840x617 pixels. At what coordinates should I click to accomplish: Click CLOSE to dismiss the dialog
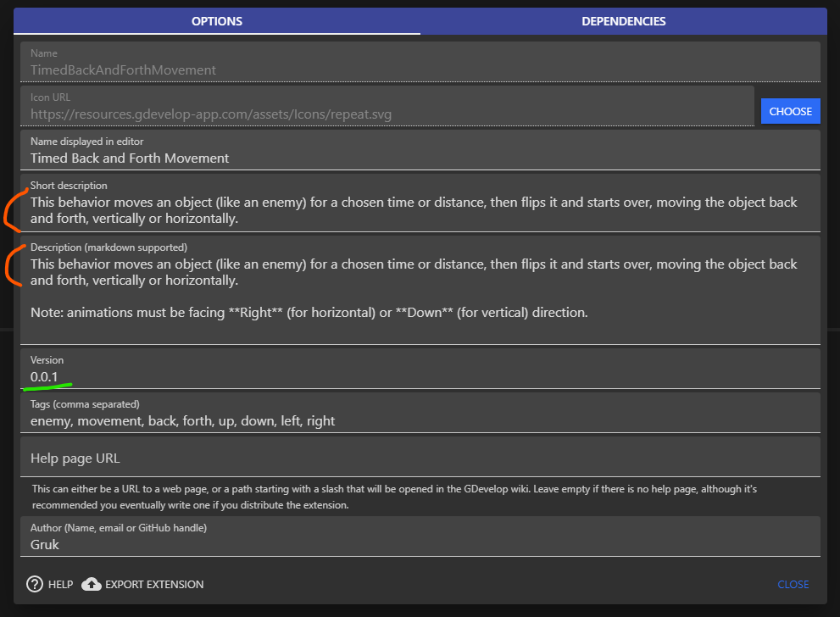pos(793,584)
